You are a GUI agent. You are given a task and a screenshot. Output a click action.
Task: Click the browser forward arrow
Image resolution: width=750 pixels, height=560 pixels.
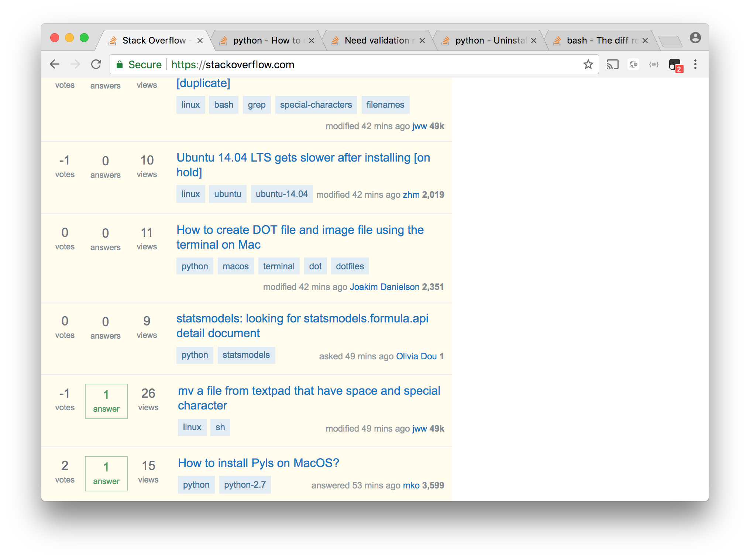click(75, 64)
